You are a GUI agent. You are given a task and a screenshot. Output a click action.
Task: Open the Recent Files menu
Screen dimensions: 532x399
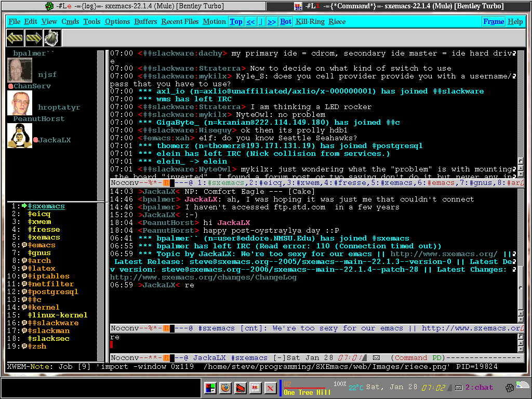180,22
